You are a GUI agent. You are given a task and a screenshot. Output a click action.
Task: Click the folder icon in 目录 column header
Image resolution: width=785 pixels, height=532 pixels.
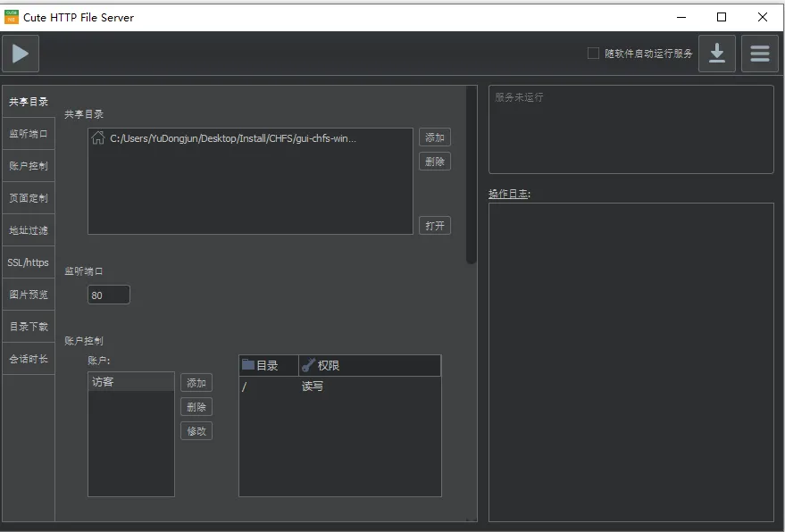point(248,365)
